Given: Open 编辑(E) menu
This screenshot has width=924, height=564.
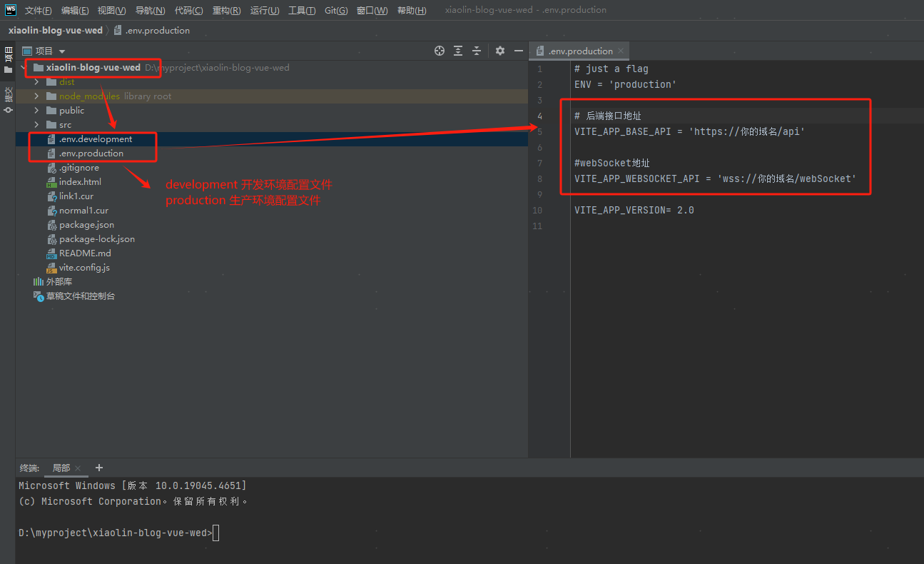Looking at the screenshot, I should (75, 10).
